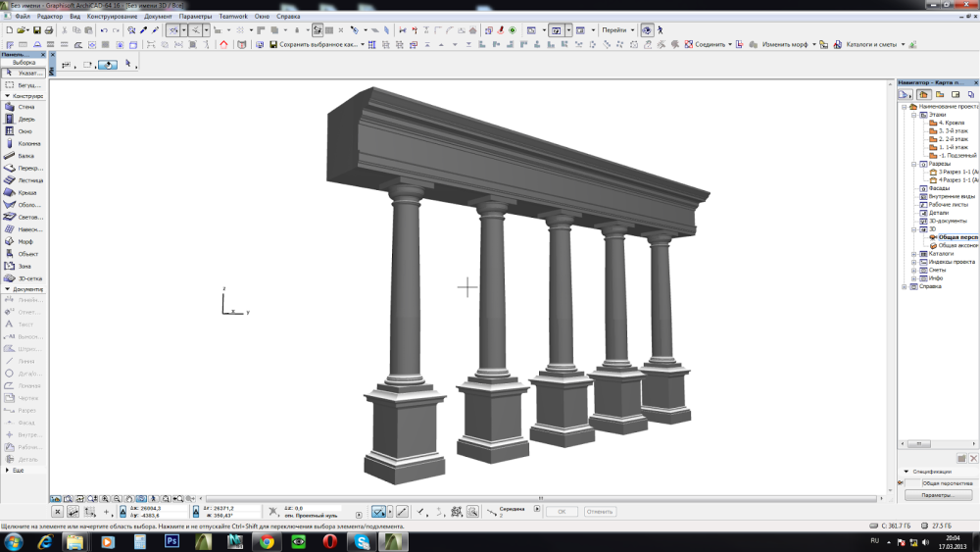Open the Перейти dropdown
The image size is (980, 552).
tap(618, 30)
